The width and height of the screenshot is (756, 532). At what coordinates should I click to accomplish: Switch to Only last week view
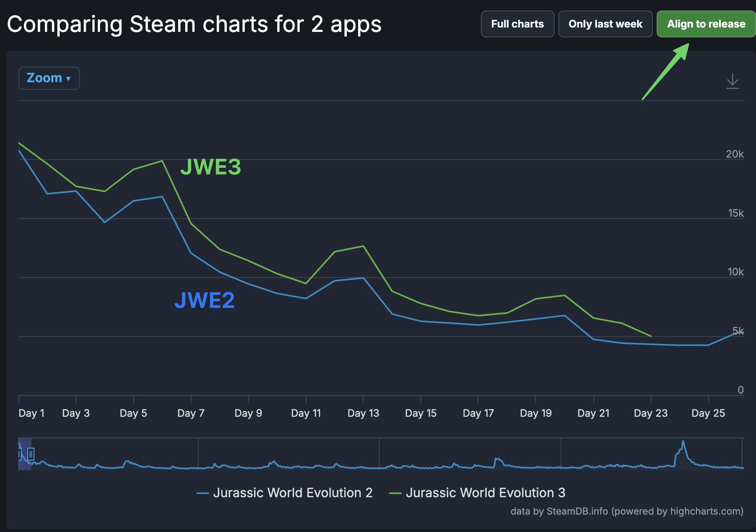click(605, 24)
